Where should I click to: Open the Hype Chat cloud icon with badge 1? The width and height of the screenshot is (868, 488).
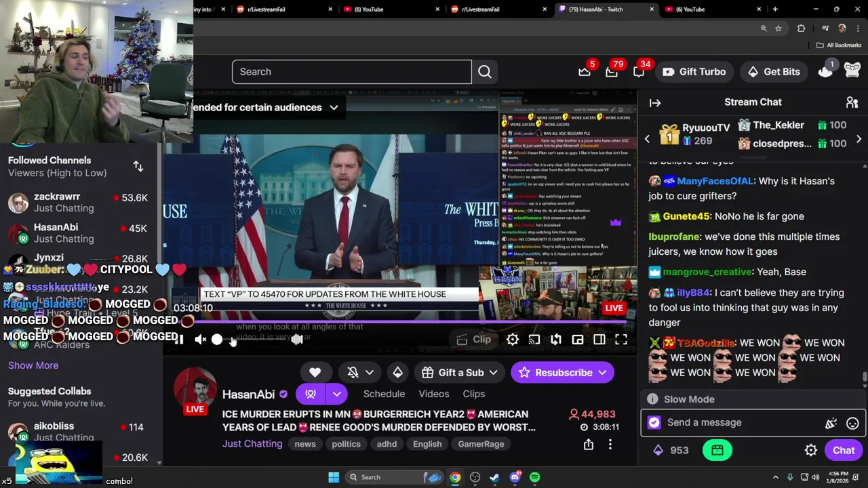coord(825,71)
